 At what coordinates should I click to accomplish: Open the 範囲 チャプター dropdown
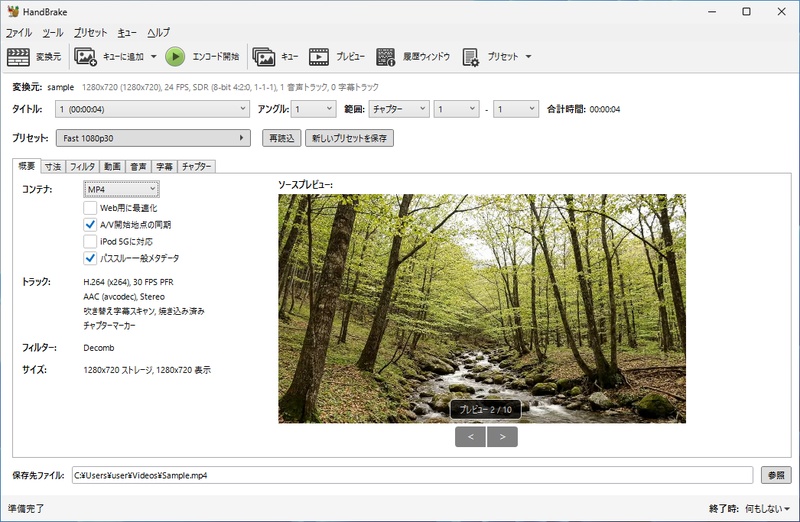[x=398, y=109]
